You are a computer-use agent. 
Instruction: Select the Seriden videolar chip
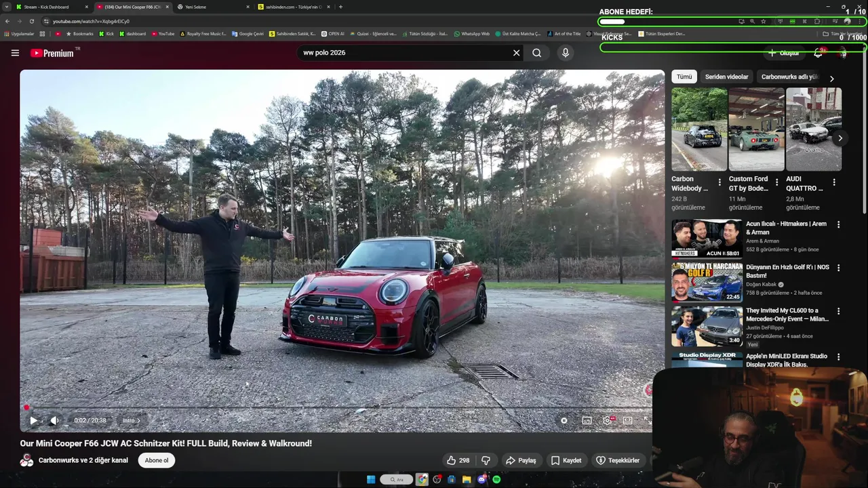coord(726,77)
